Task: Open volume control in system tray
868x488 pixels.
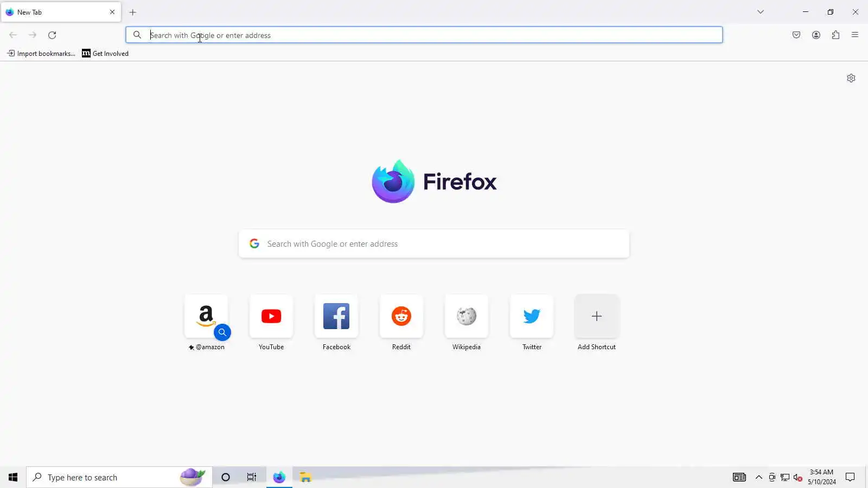Action: tap(798, 477)
